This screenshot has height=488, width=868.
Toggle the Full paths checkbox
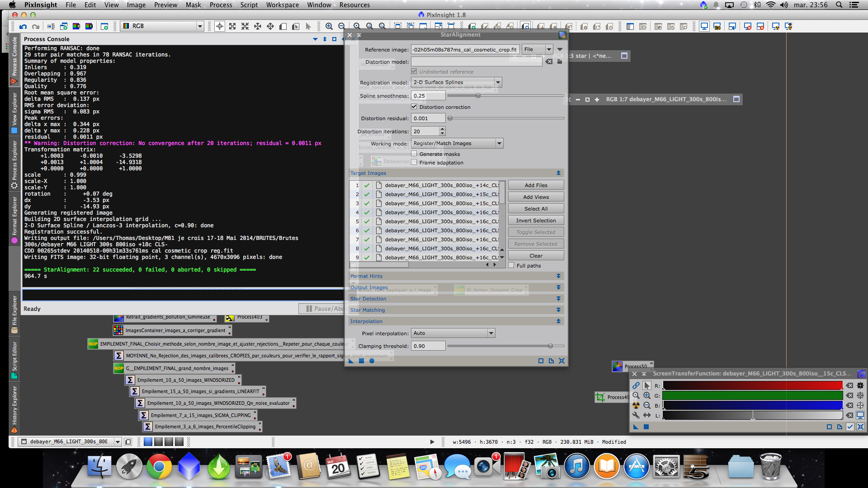click(x=511, y=266)
